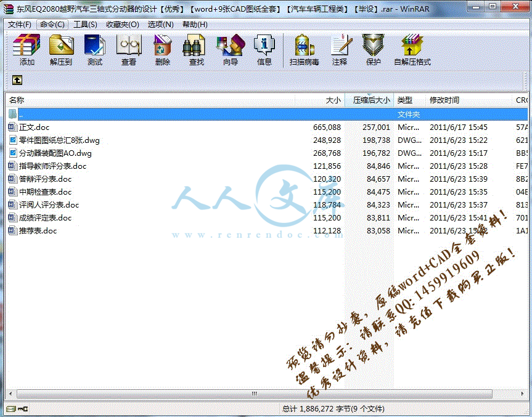
Task: Click the date 2011/6/23 15:39
Action: 459,179
